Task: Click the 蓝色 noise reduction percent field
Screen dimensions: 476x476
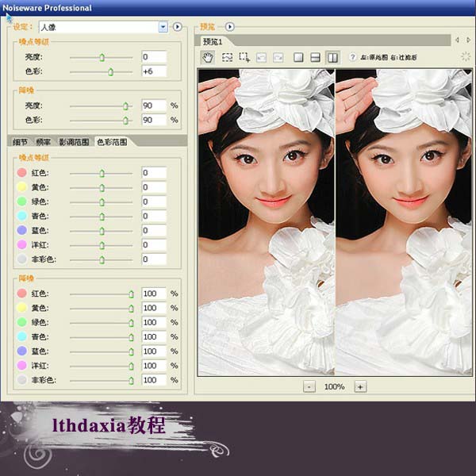Action: (x=154, y=351)
